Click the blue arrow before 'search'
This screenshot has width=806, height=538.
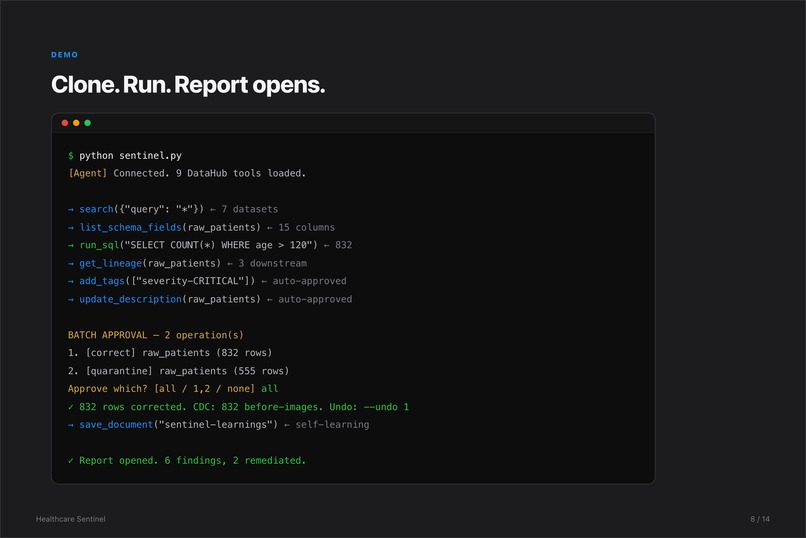[71, 209]
